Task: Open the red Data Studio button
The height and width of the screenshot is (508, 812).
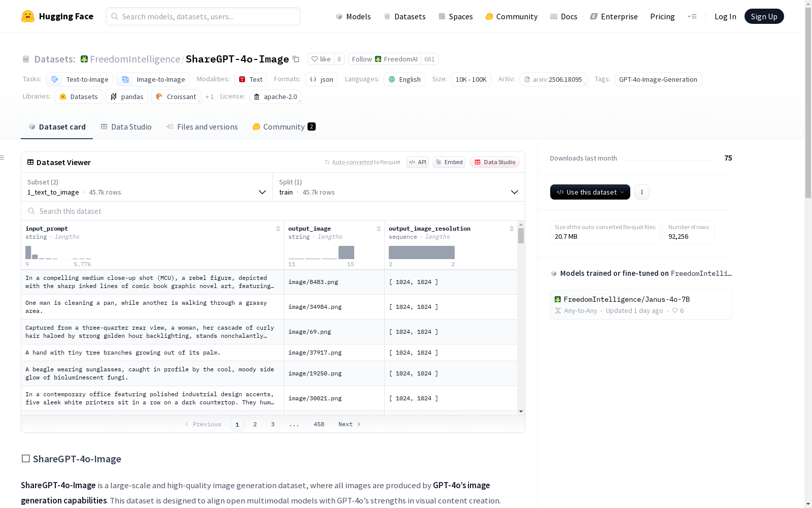Action: [x=495, y=162]
